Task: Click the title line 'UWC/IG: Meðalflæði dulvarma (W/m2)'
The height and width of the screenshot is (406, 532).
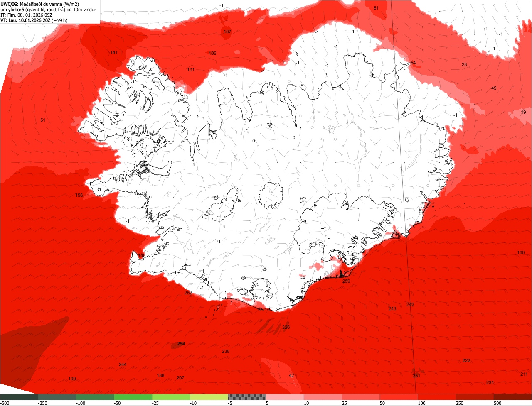Action: 40,4
